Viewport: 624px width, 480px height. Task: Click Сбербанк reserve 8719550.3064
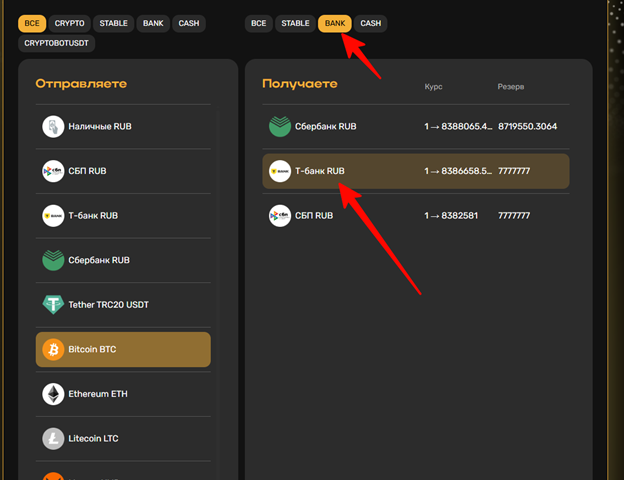[x=528, y=127]
